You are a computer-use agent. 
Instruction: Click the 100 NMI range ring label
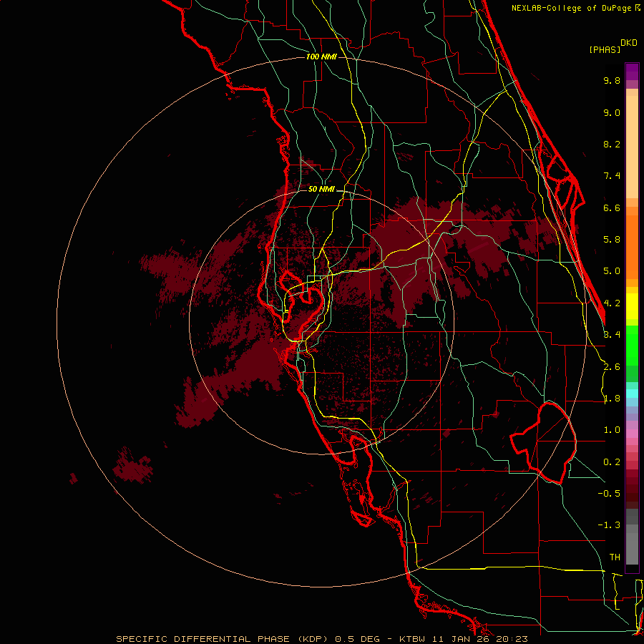(x=321, y=57)
